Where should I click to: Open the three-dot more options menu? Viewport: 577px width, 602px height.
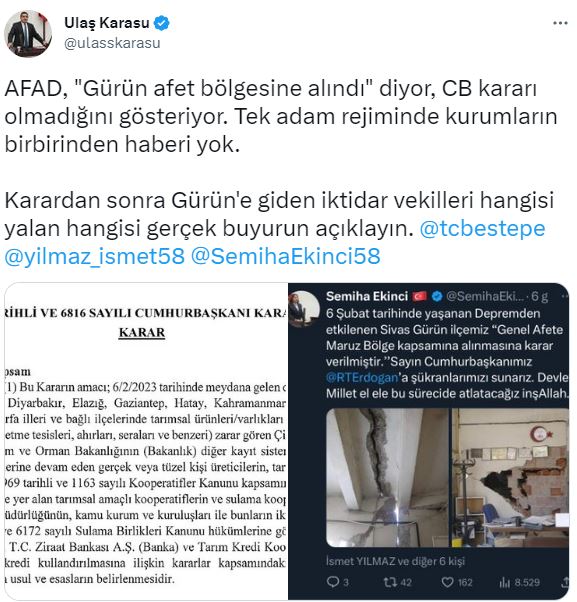tap(560, 23)
